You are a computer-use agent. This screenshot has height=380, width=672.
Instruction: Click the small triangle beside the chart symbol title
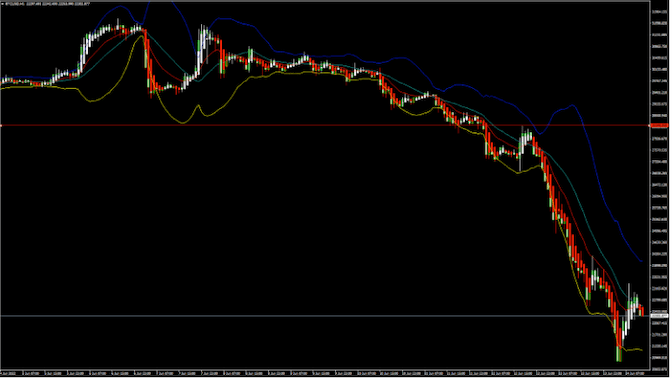2,4
